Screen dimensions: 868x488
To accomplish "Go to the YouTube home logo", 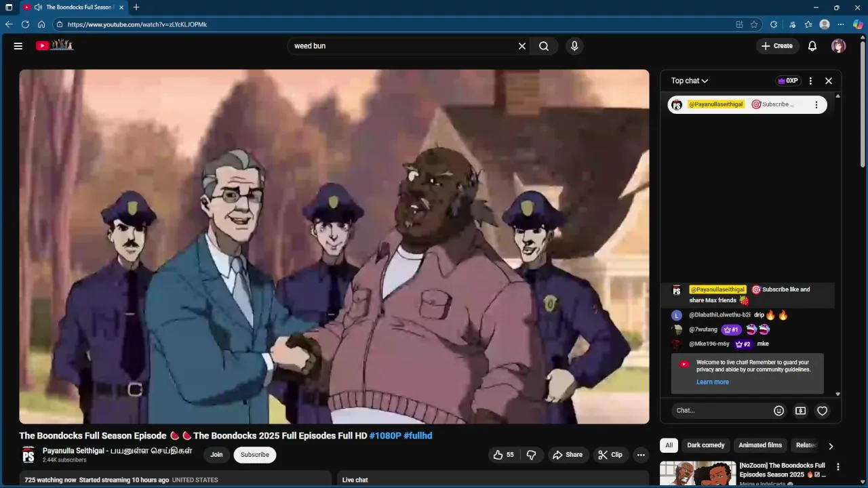I will pyautogui.click(x=54, y=45).
